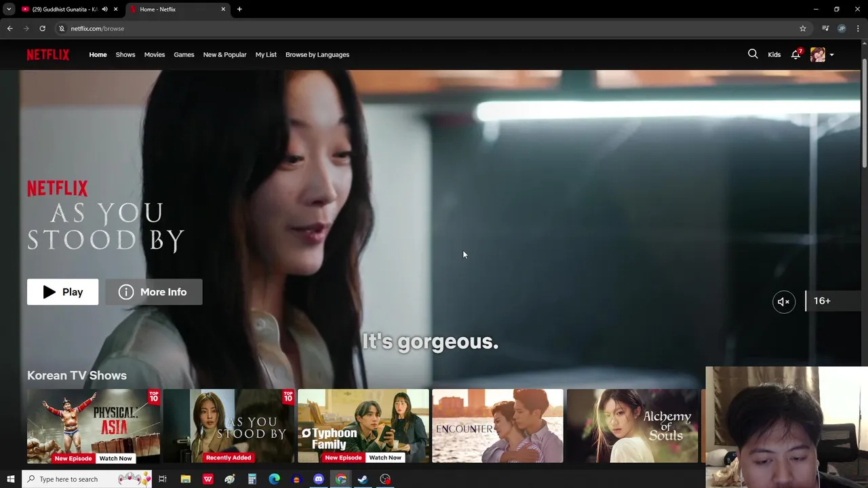Click the Netflix profile avatar
The height and width of the screenshot is (488, 868).
tap(818, 55)
